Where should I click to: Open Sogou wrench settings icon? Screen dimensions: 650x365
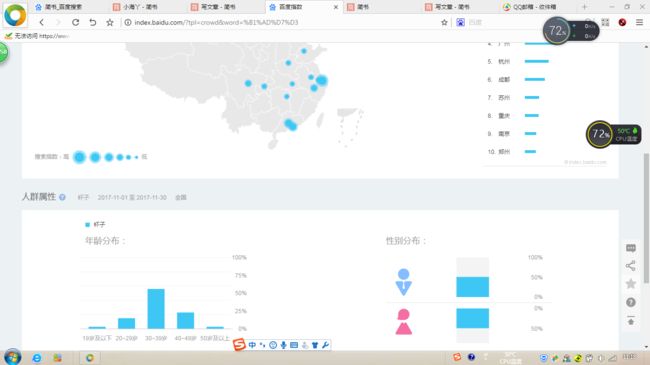pos(325,345)
